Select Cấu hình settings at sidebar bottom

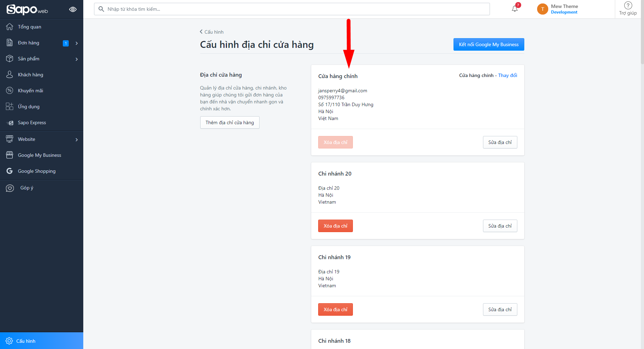26,341
